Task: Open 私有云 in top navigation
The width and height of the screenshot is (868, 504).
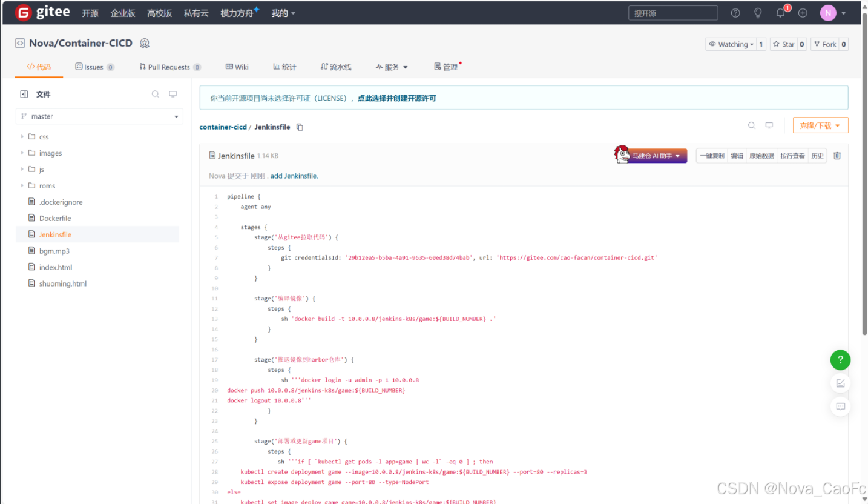Action: (196, 13)
